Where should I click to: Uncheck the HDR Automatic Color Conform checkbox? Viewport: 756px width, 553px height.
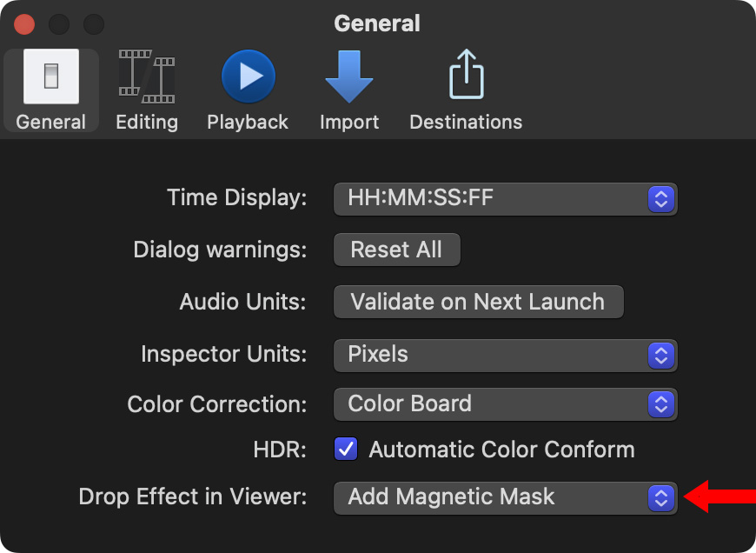(x=346, y=450)
